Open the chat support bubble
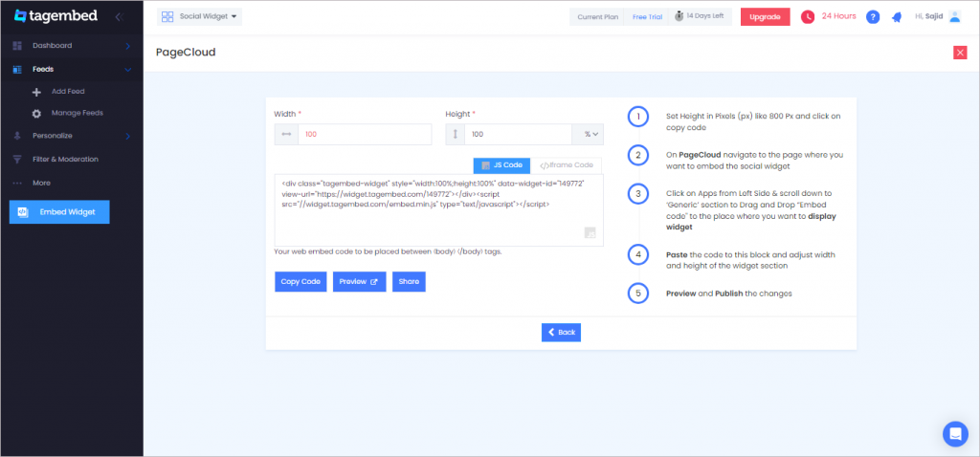 [x=955, y=434]
